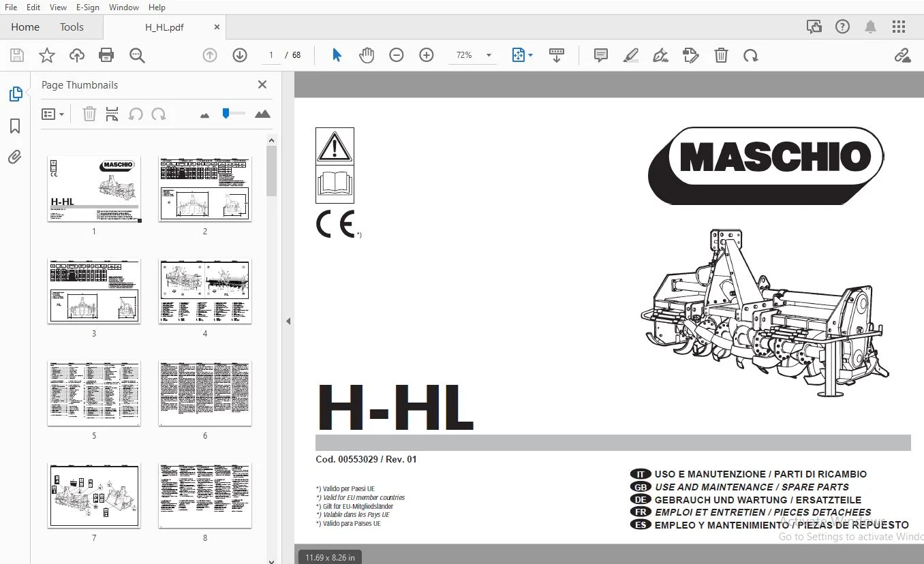Click the print pages icon in thumbnails panel

coord(112,114)
